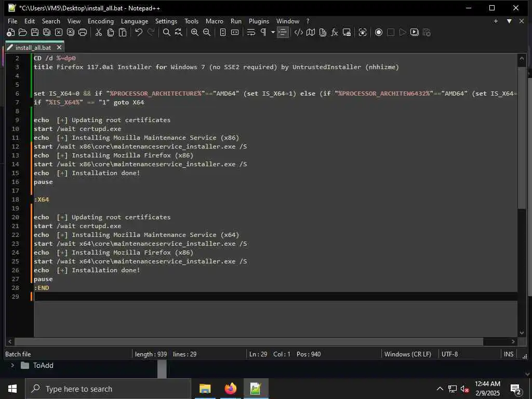Toggle the indent guide toolbar button

click(x=283, y=32)
